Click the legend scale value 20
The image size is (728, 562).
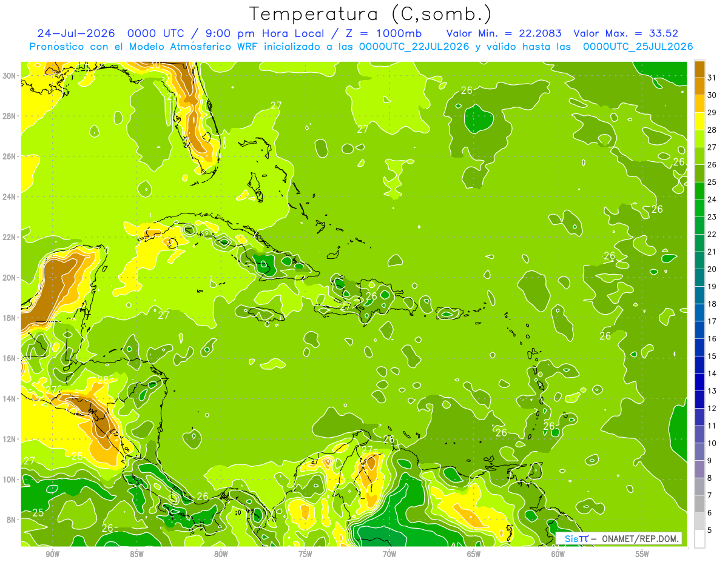coord(712,269)
